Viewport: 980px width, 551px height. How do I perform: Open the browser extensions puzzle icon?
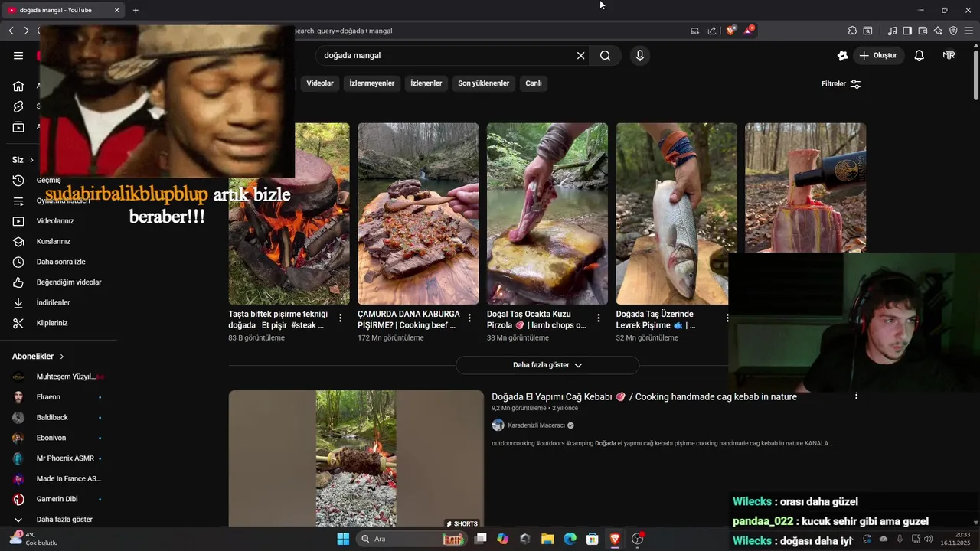point(852,31)
